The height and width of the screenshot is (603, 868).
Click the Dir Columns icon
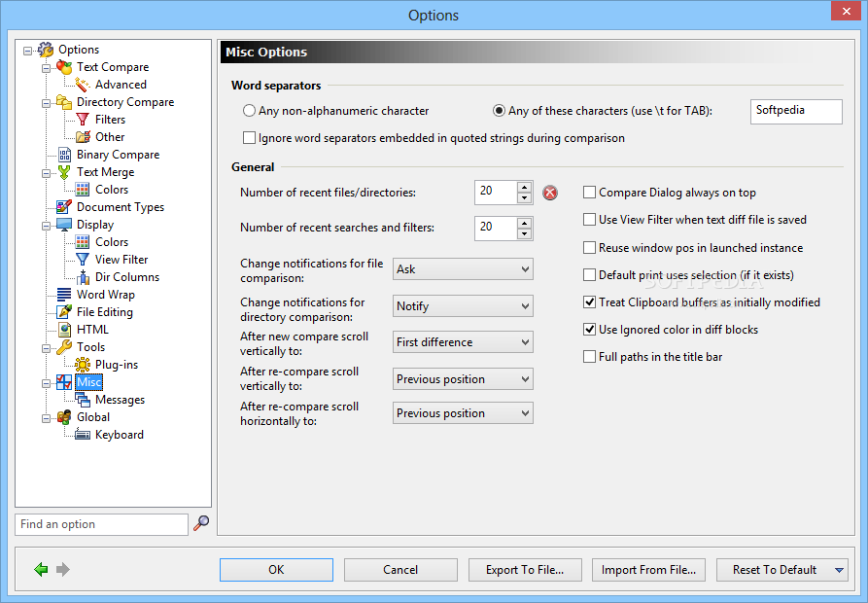(x=83, y=277)
